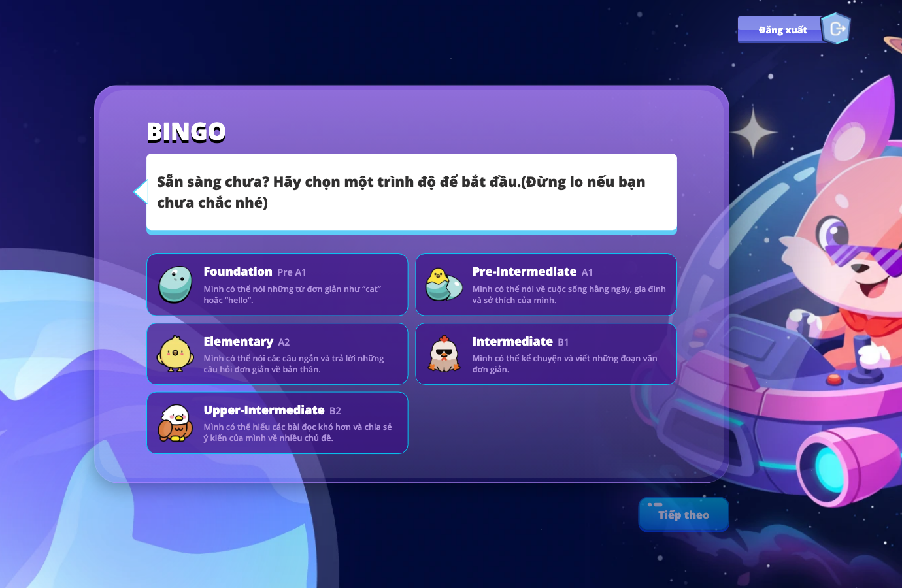902x588 pixels.
Task: Choose the Pre-Intermediate A1 level card
Action: (546, 285)
